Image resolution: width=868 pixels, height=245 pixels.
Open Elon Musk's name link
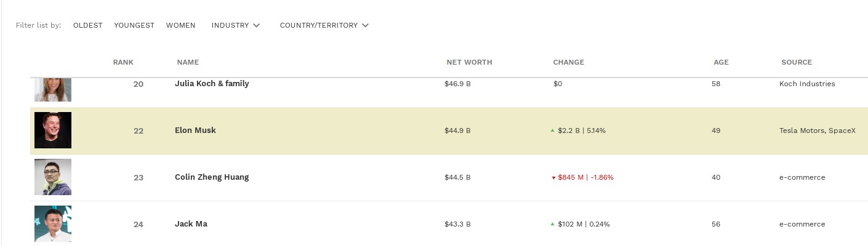195,131
